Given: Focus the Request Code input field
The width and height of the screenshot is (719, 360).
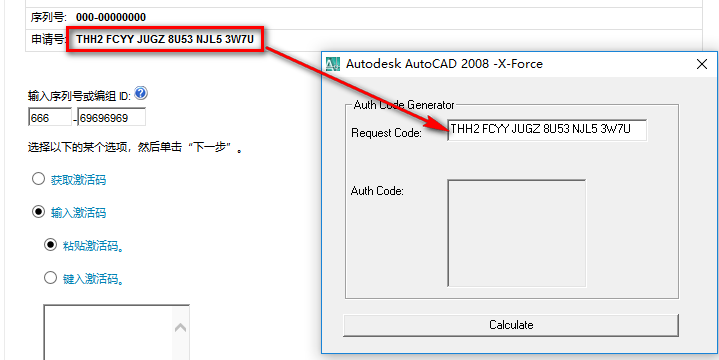Looking at the screenshot, I should [x=547, y=130].
